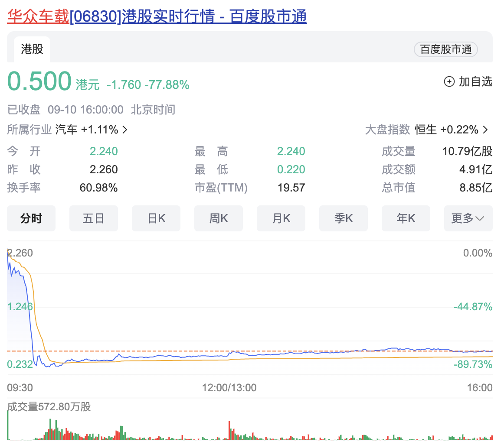Click the -44.87% chart axis label
This screenshot has width=504, height=448.
(473, 307)
